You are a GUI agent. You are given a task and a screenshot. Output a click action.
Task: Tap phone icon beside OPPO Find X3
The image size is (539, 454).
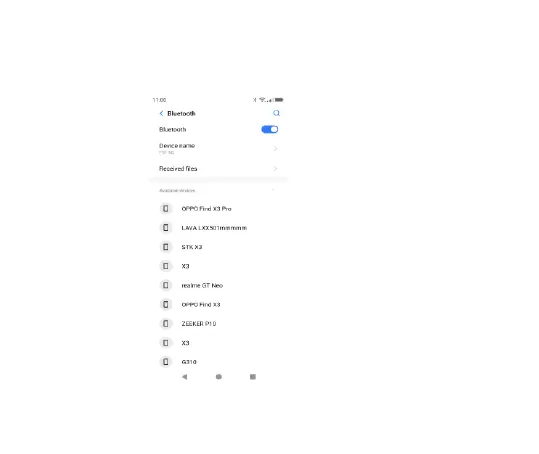(166, 304)
